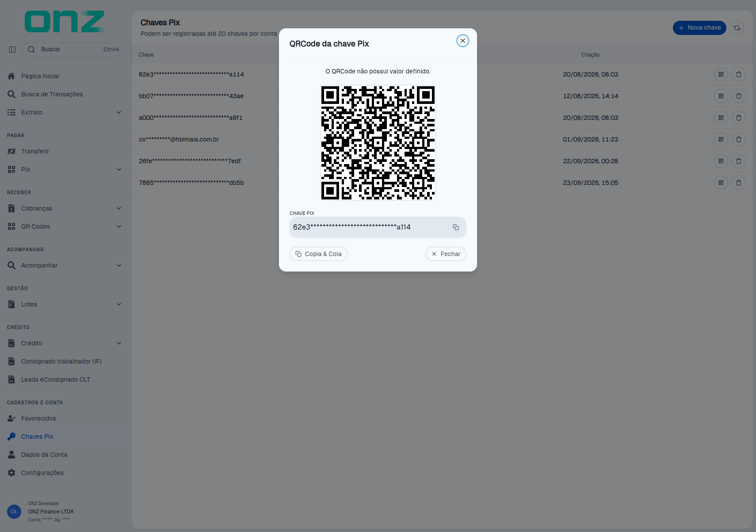Expand the Lotes menu chevron
The width and height of the screenshot is (756, 532).
(x=119, y=304)
